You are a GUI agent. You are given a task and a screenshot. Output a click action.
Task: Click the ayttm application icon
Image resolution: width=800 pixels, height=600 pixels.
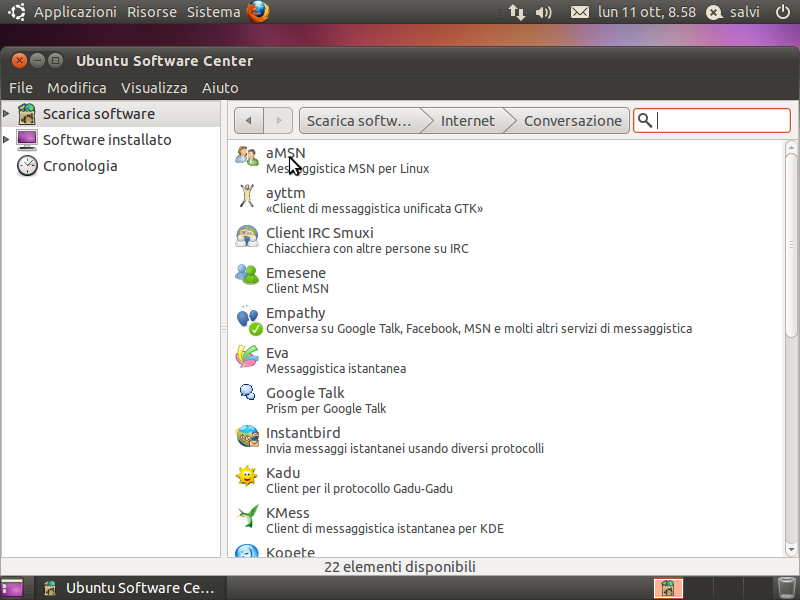pos(247,196)
